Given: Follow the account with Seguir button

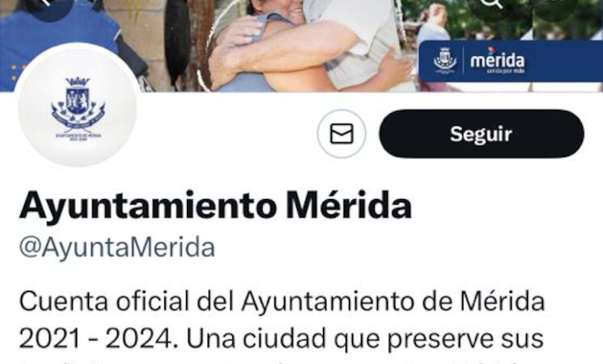Looking at the screenshot, I should (x=482, y=133).
